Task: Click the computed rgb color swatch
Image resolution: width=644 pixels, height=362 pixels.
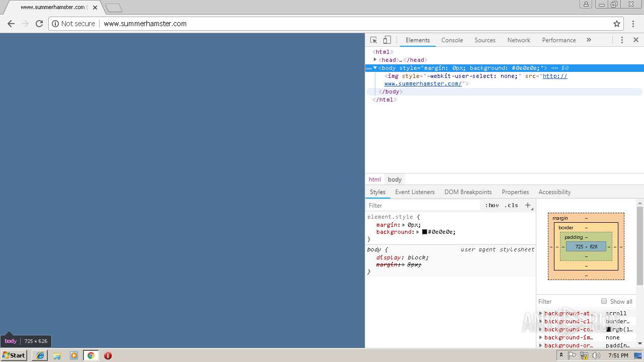Action: tap(609, 329)
